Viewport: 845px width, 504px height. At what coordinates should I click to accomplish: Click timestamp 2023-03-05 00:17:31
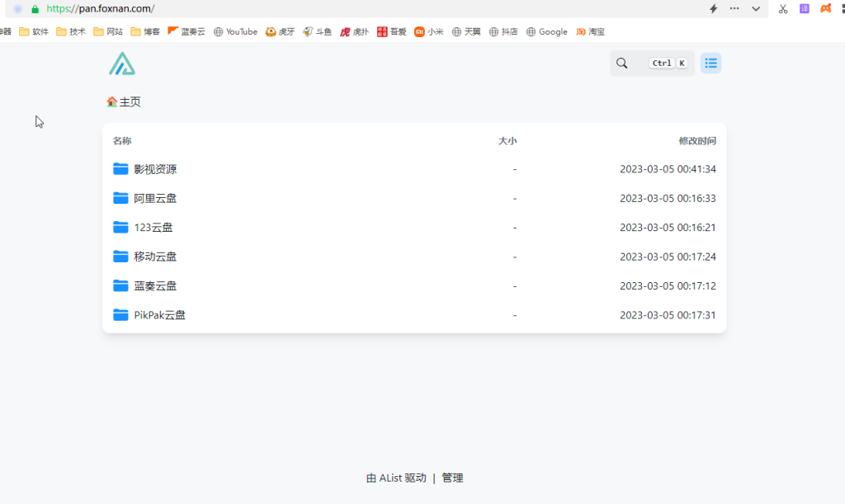pyautogui.click(x=668, y=315)
